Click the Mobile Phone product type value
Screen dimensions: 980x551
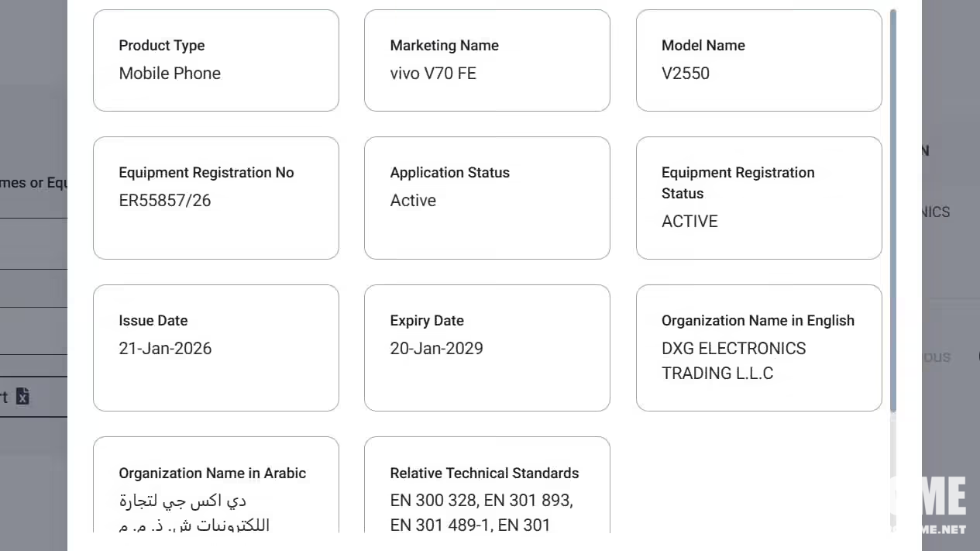(x=170, y=74)
